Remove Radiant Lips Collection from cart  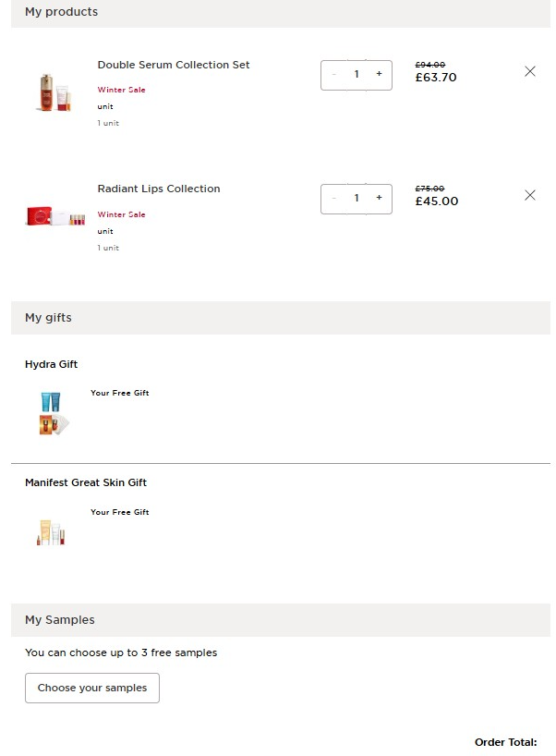[530, 195]
